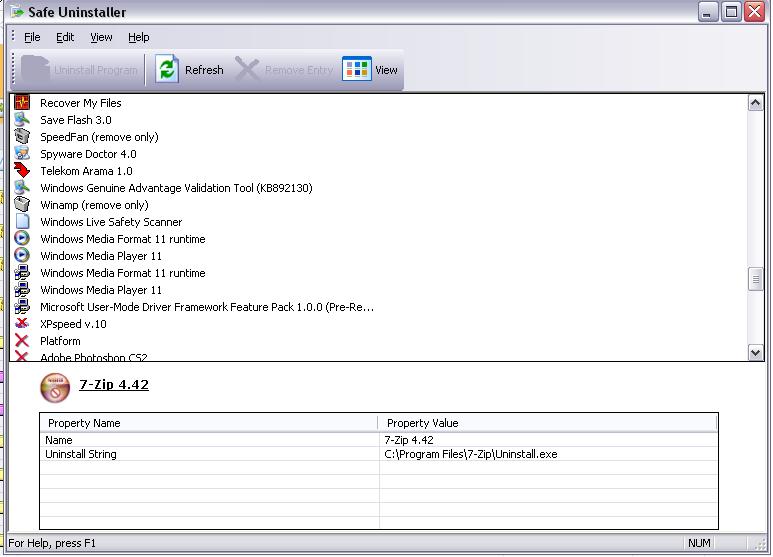Maximize the Safe Uninstaller window
The height and width of the screenshot is (557, 773).
732,12
